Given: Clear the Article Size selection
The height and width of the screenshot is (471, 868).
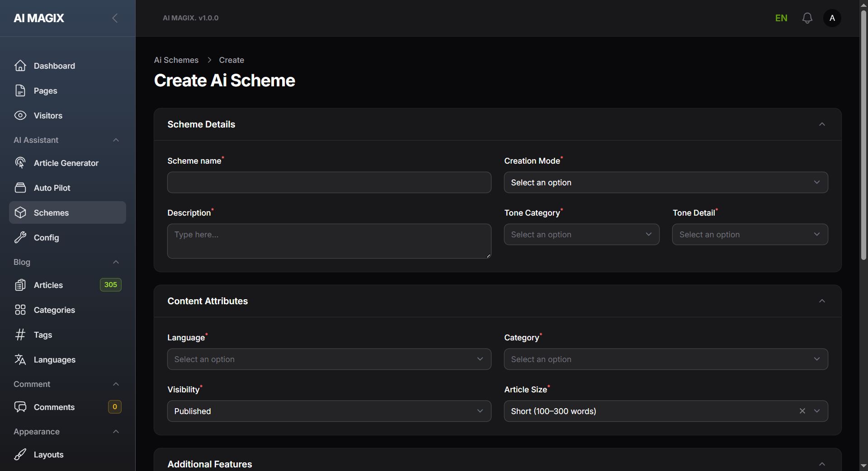Looking at the screenshot, I should click(x=802, y=411).
